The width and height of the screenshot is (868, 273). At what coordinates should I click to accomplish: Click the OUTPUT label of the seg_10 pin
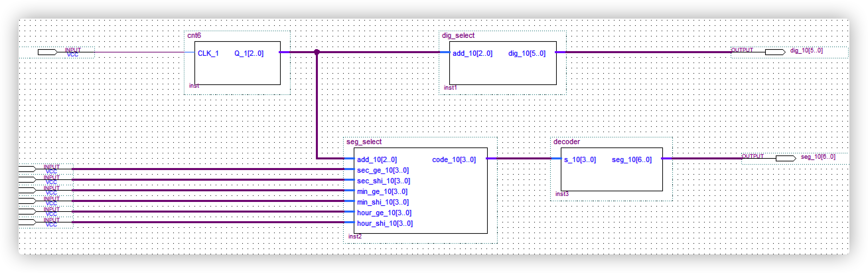[x=753, y=156]
